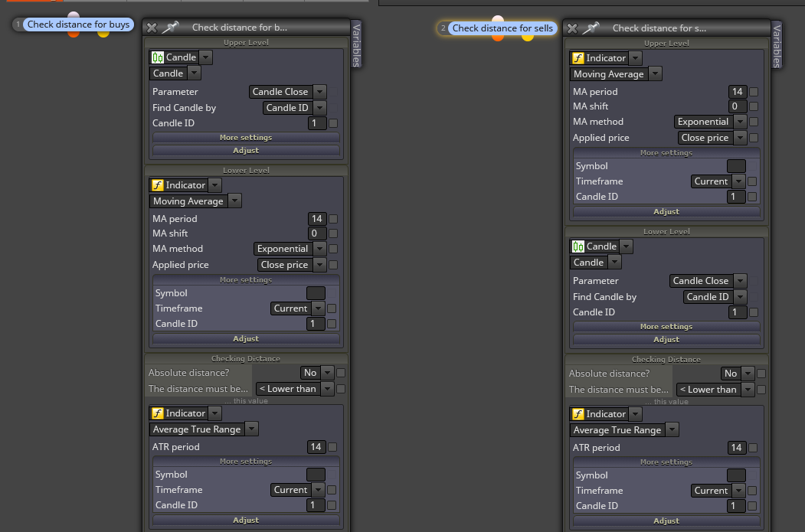The image size is (805, 532).
Task: Click More settings in sells Lower Level
Action: click(x=666, y=327)
